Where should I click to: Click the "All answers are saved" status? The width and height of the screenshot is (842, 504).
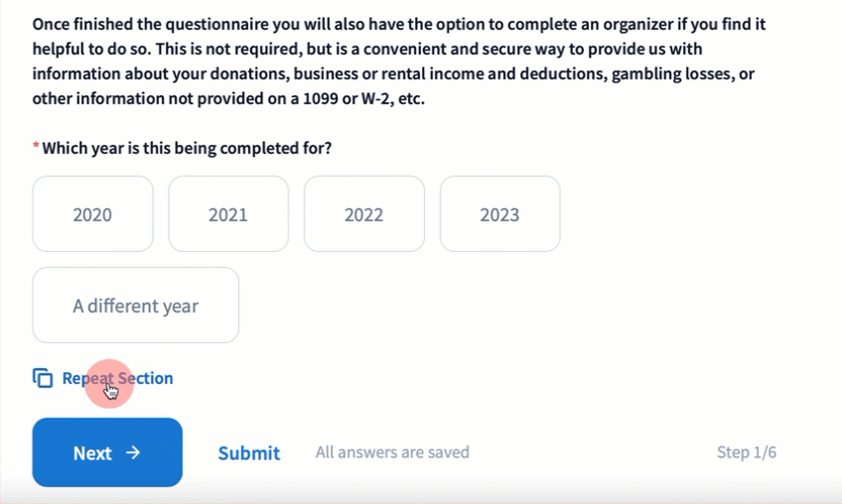click(x=392, y=452)
